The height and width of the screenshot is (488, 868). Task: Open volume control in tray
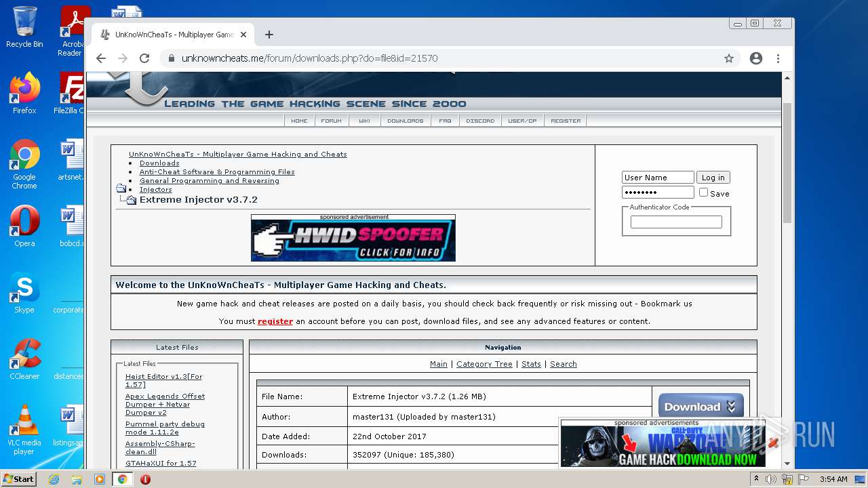pyautogui.click(x=771, y=479)
